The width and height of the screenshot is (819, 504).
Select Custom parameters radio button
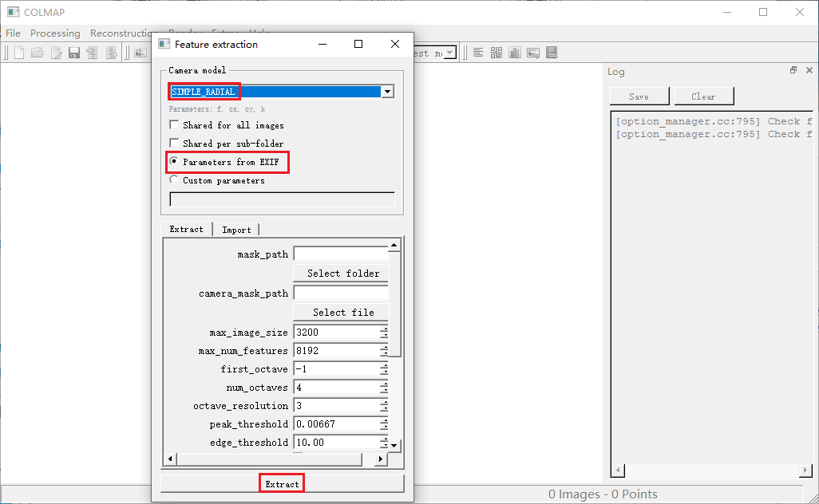(173, 179)
